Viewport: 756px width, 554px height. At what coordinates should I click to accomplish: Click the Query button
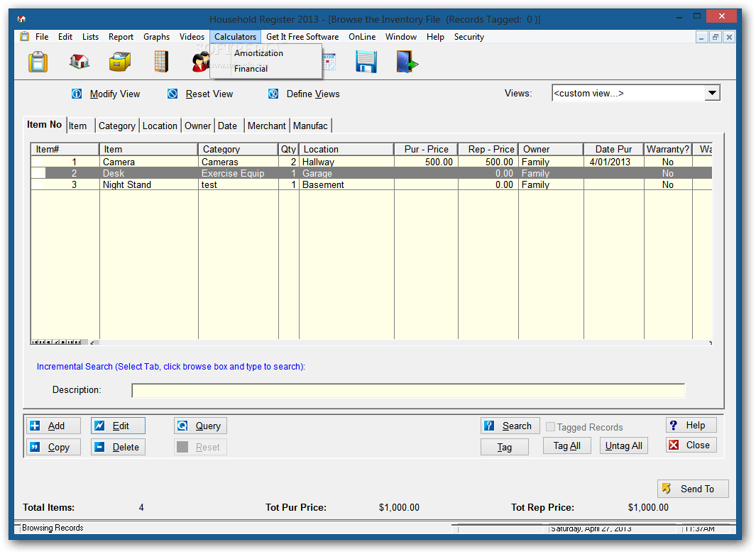[x=201, y=426]
